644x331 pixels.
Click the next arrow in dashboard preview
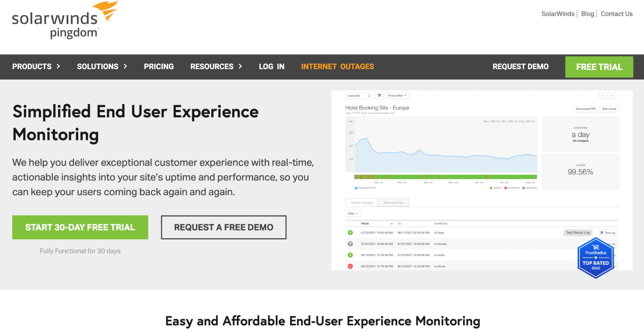pos(612,96)
